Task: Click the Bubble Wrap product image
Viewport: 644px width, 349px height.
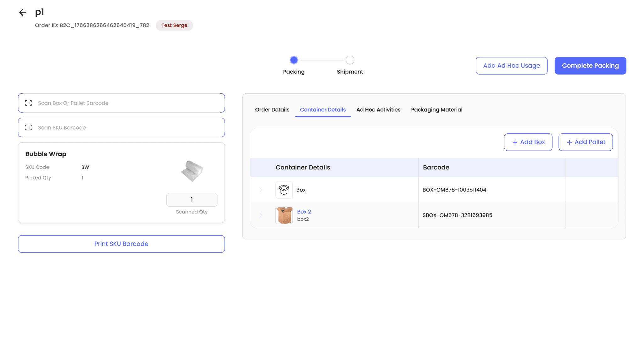Action: point(192,171)
